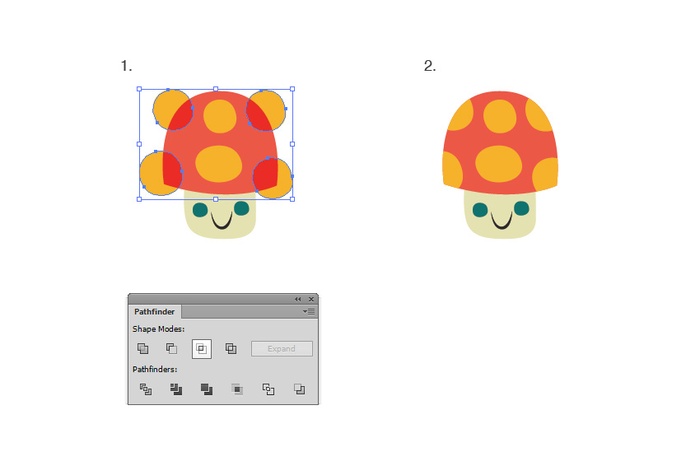Apply the Crop pathfinder

(237, 389)
